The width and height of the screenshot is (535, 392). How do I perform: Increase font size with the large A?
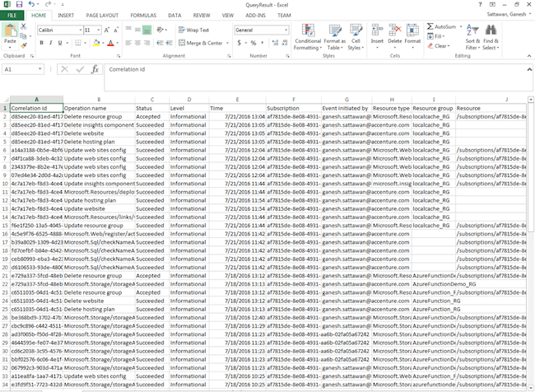(107, 30)
